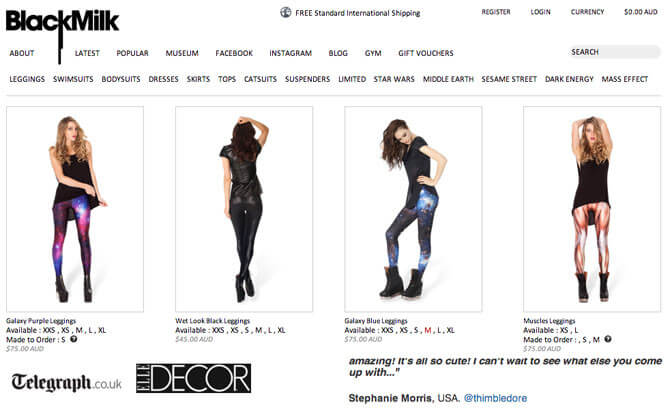Click the help icon beside Muscles Leggings made-to-order

tap(608, 339)
